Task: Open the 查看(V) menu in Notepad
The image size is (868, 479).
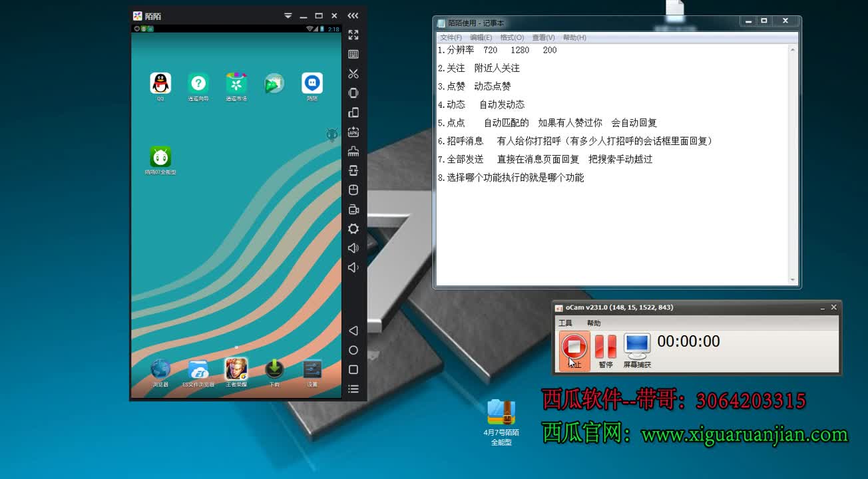Action: [543, 37]
